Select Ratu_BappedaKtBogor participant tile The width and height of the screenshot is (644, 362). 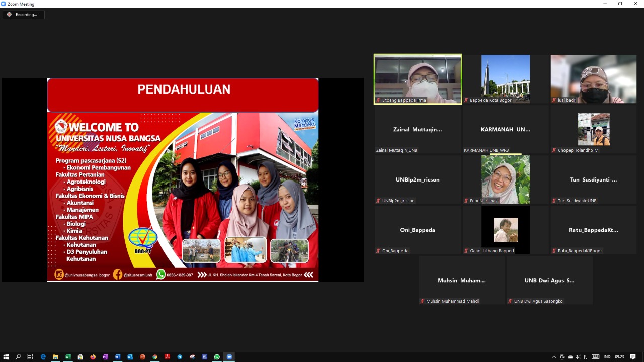coord(593,230)
